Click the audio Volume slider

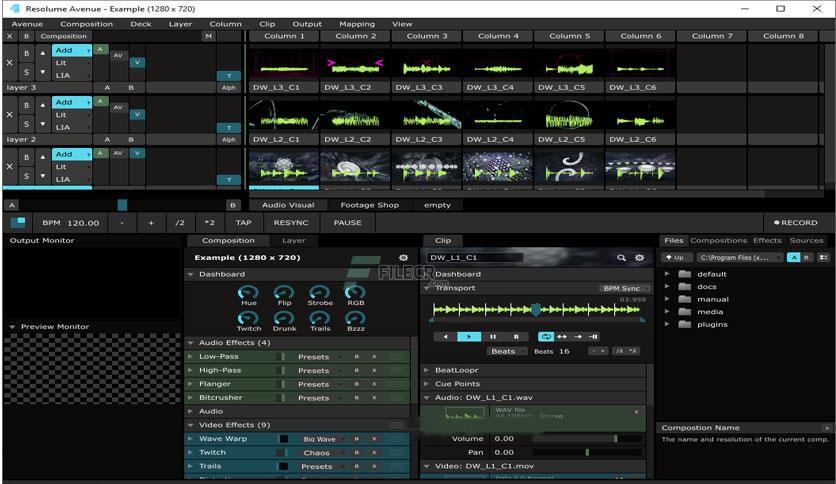588,439
